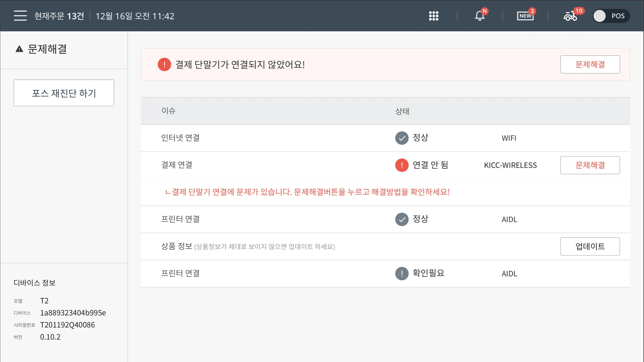Click red alert icon in banner
This screenshot has height=362, width=644.
coord(164,64)
